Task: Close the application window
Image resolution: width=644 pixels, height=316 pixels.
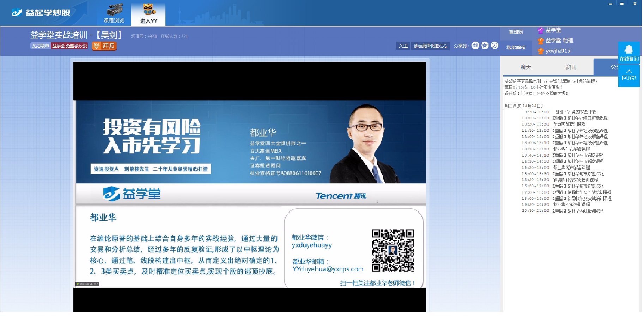Action: [x=635, y=4]
